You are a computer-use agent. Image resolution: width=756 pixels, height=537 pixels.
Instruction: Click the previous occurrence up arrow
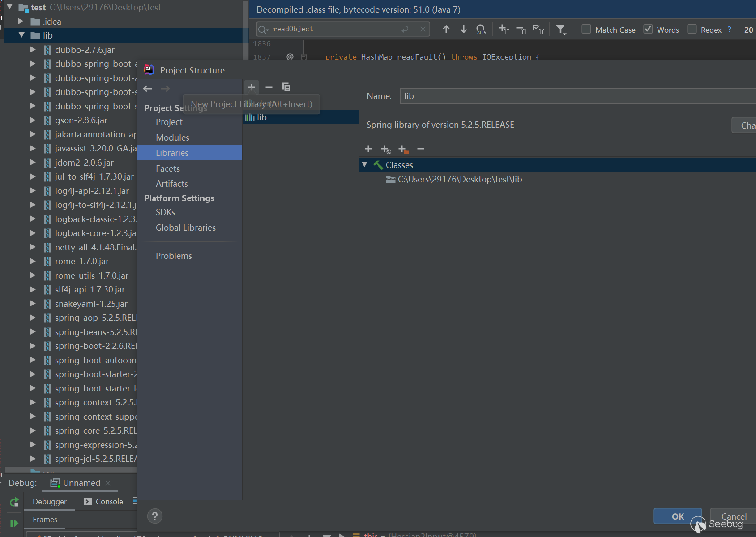(x=446, y=30)
